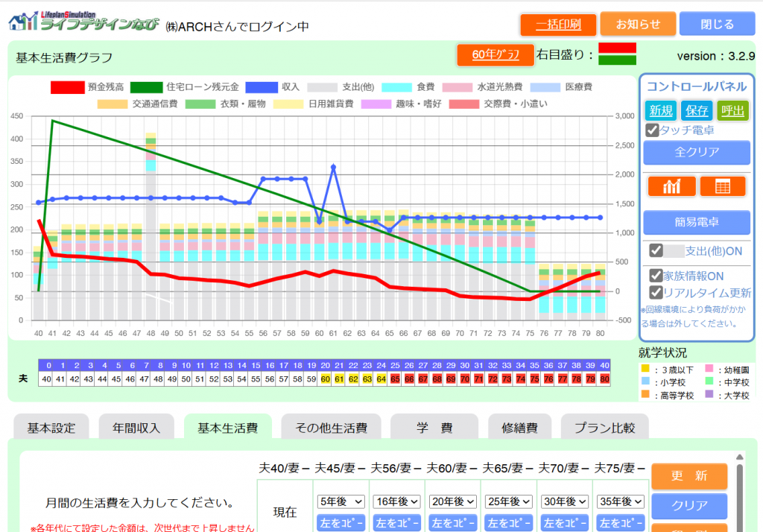Viewport: 763px width, 532px height.
Task: Toggle the タッチ電卓 checkbox
Action: [x=652, y=130]
